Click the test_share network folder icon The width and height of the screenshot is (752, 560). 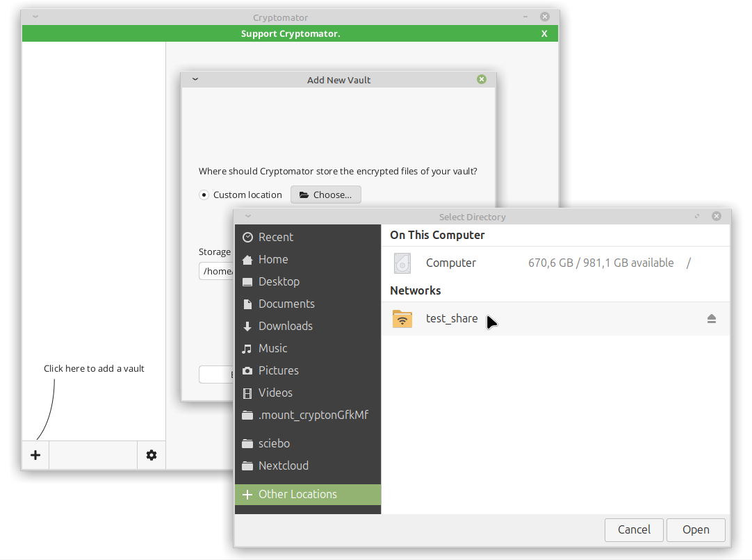coord(402,319)
